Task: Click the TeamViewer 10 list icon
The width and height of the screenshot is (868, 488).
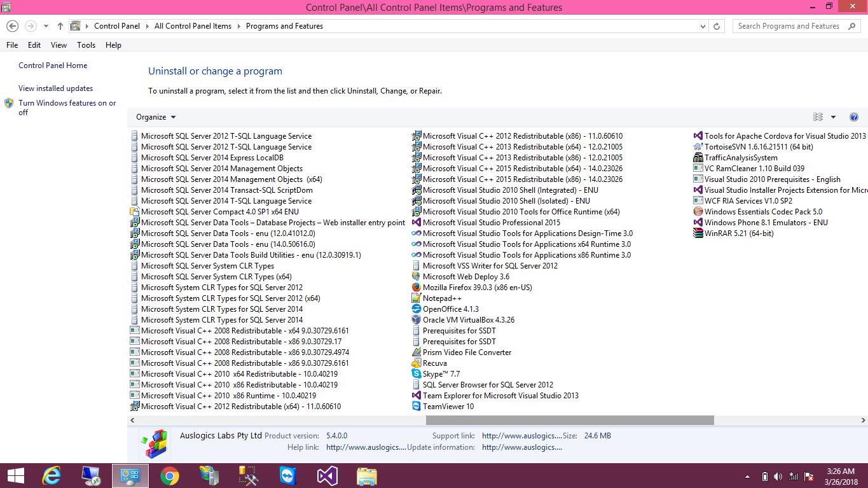Action: (417, 407)
